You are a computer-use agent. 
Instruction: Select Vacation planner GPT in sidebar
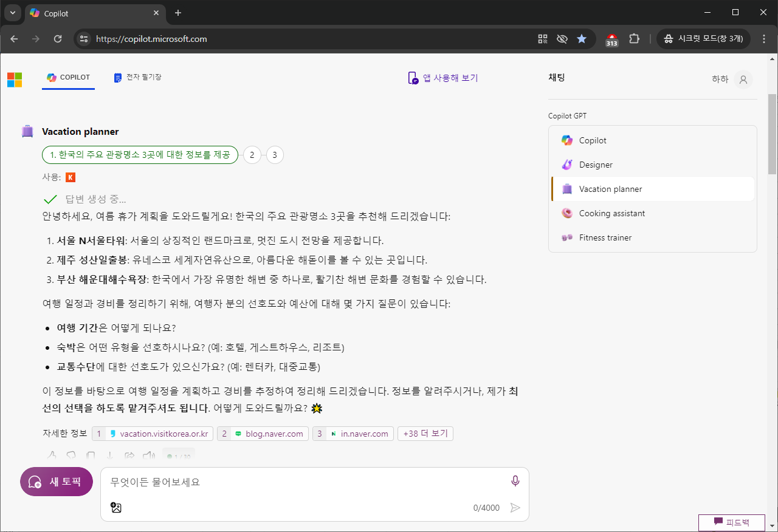coord(652,189)
